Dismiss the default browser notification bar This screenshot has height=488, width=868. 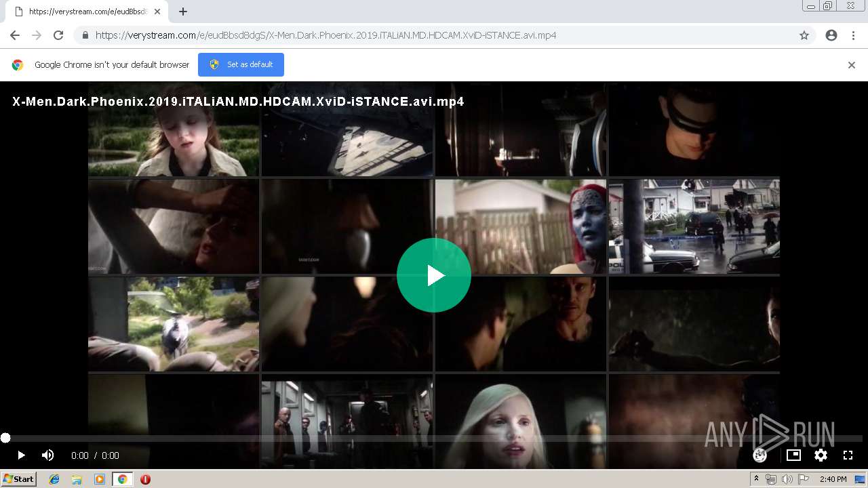tap(852, 65)
